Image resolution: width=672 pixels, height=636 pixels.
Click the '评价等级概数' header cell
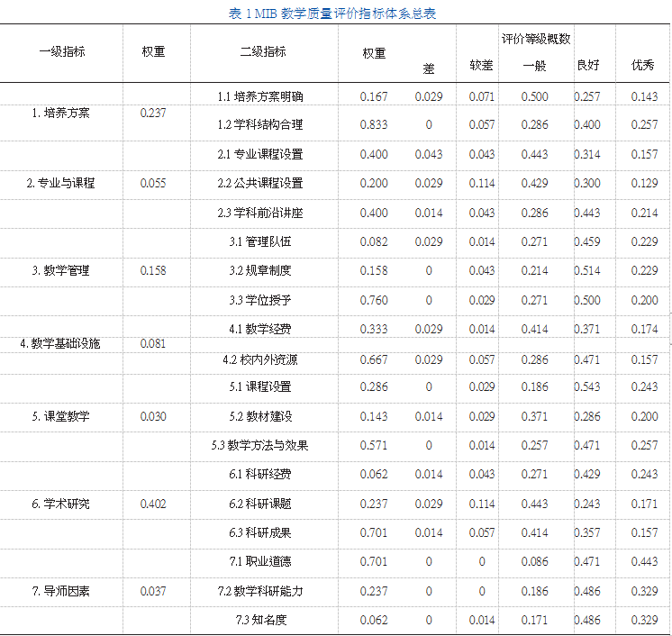tap(536, 40)
